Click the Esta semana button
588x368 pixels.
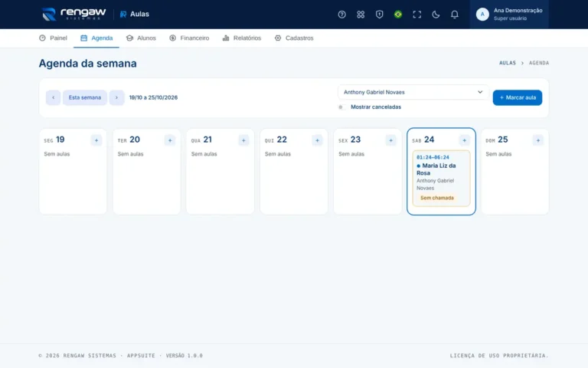click(85, 97)
